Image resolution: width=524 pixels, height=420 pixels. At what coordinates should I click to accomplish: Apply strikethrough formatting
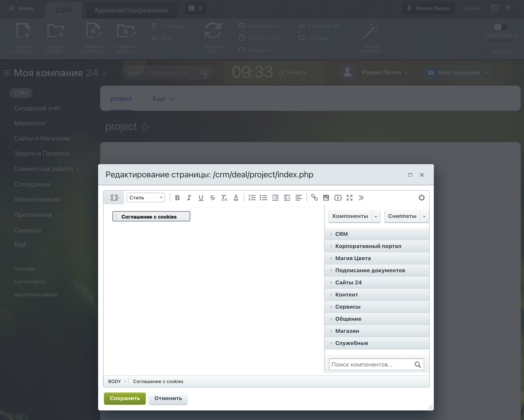click(212, 198)
